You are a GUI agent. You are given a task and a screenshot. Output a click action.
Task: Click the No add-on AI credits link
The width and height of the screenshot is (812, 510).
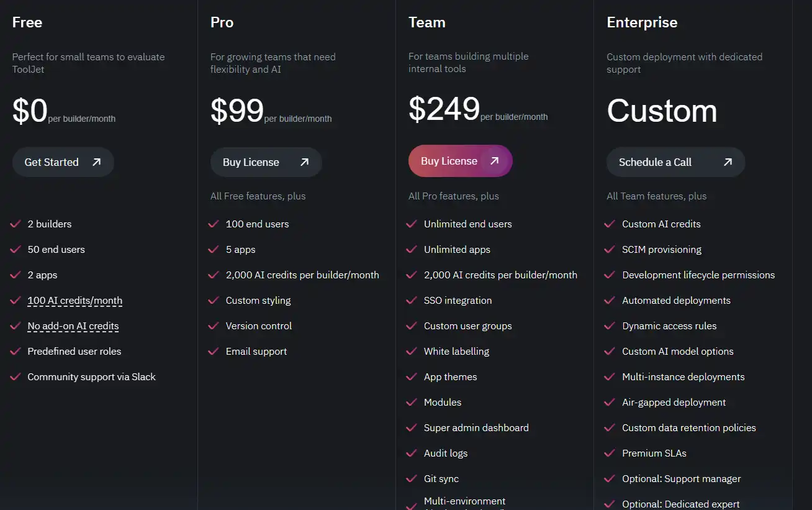pyautogui.click(x=73, y=326)
